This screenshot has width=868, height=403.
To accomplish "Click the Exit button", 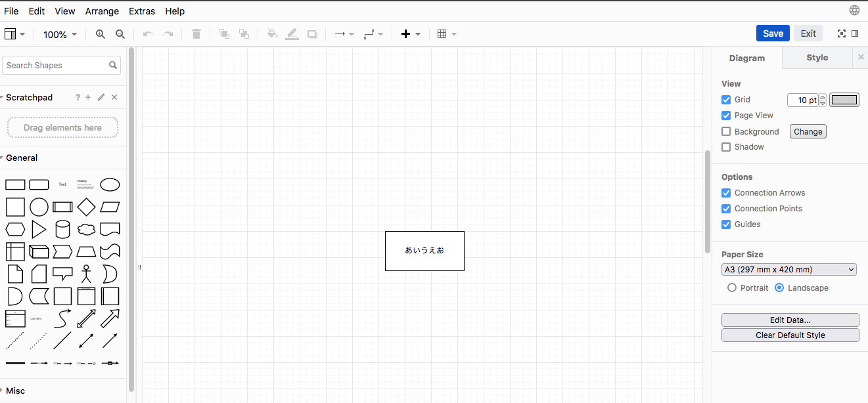I will [x=808, y=33].
